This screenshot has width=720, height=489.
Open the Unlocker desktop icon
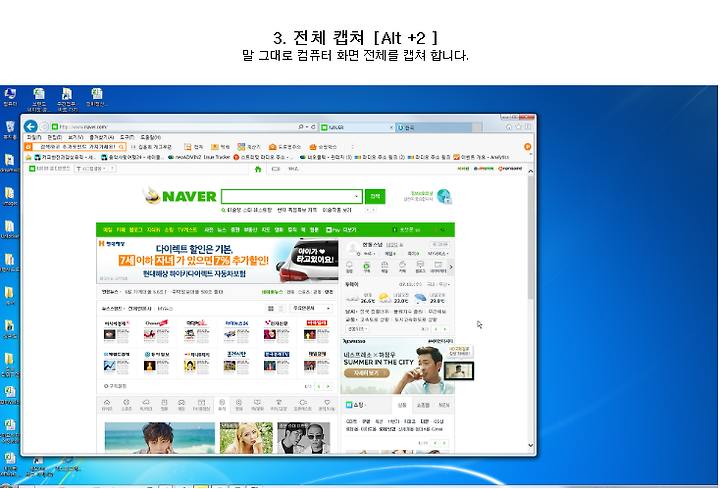pyautogui.click(x=10, y=229)
